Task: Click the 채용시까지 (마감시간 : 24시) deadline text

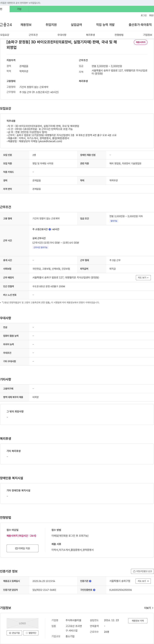Action: 21,536
